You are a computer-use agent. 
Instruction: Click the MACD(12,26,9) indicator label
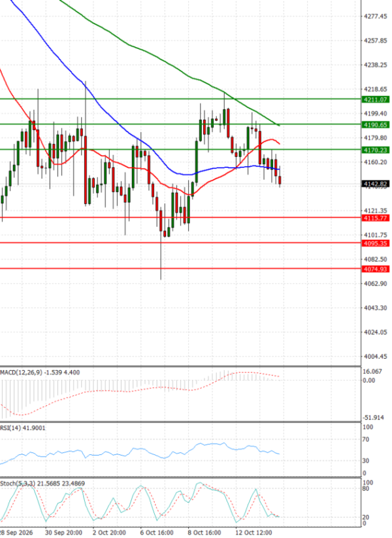[x=40, y=372]
